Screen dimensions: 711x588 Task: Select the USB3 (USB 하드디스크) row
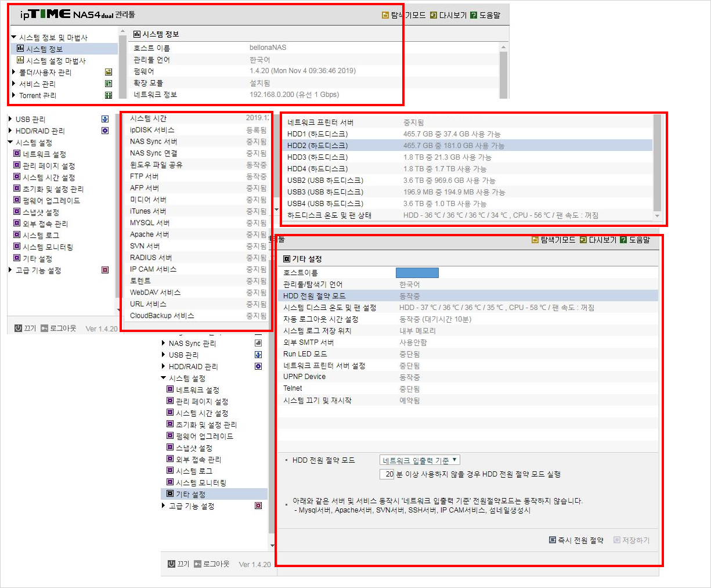pyautogui.click(x=468, y=192)
